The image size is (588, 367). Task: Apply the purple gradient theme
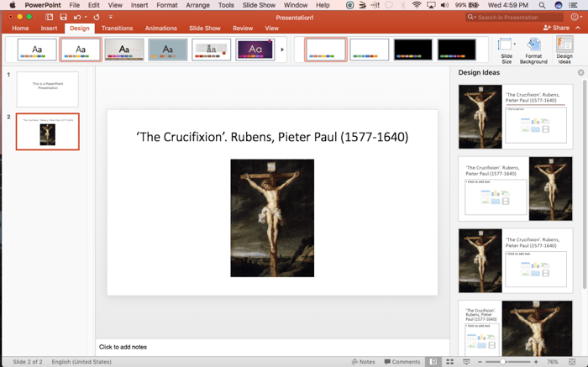tap(255, 50)
